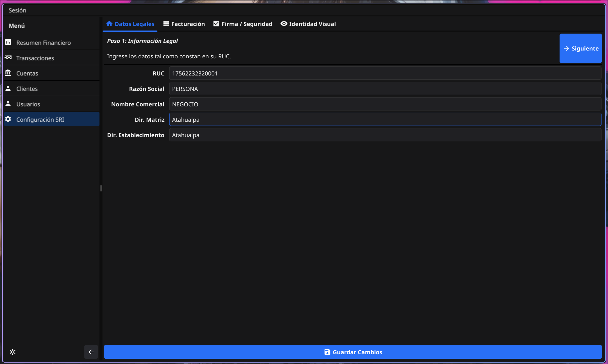The width and height of the screenshot is (608, 364).
Task: Click the Transacciones sidebar icon
Action: (8, 58)
